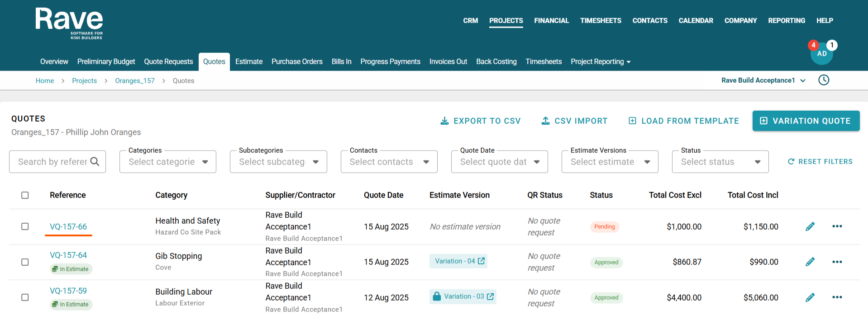This screenshot has width=868, height=315.
Task: Select the VQ-157-64 row checkbox
Action: click(25, 262)
